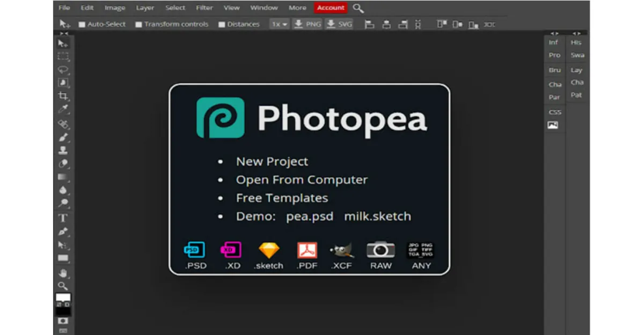This screenshot has width=644, height=335.
Task: Select the Brush tool
Action: (x=63, y=137)
